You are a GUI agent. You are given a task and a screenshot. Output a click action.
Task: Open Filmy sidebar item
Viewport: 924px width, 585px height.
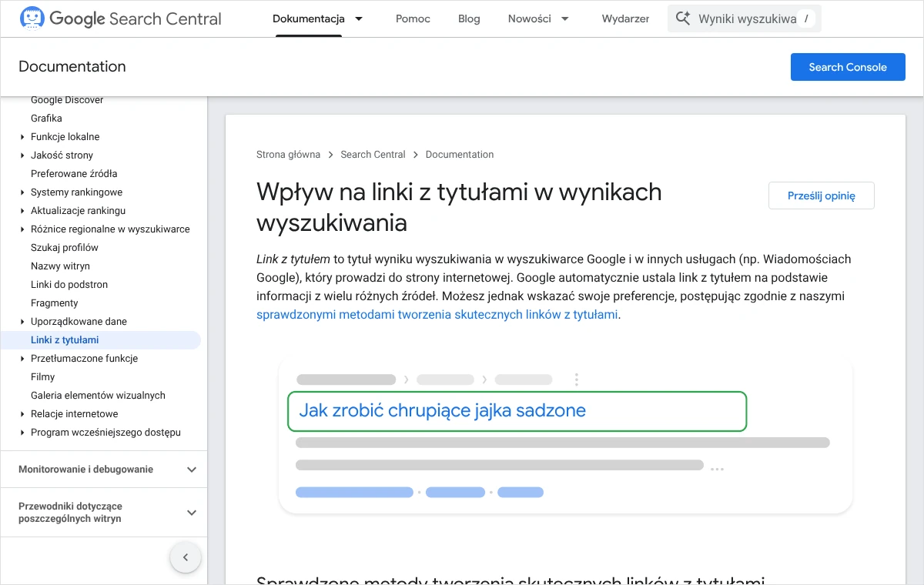pyautogui.click(x=43, y=377)
